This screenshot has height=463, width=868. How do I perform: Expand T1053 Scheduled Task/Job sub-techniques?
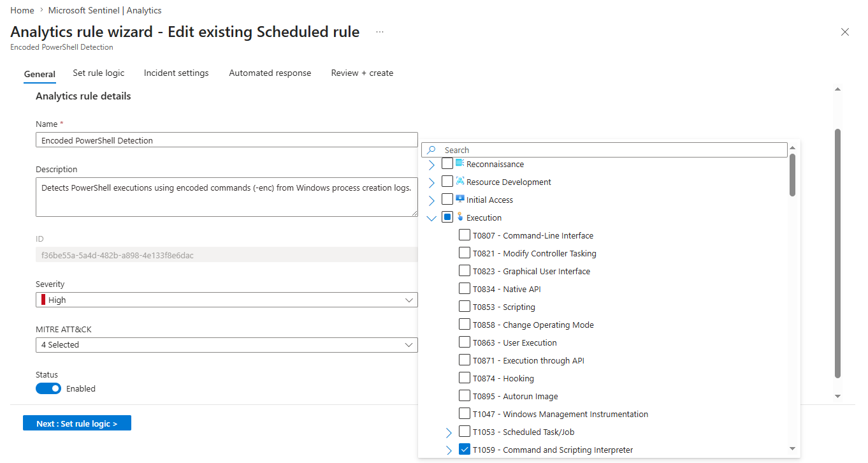click(449, 432)
